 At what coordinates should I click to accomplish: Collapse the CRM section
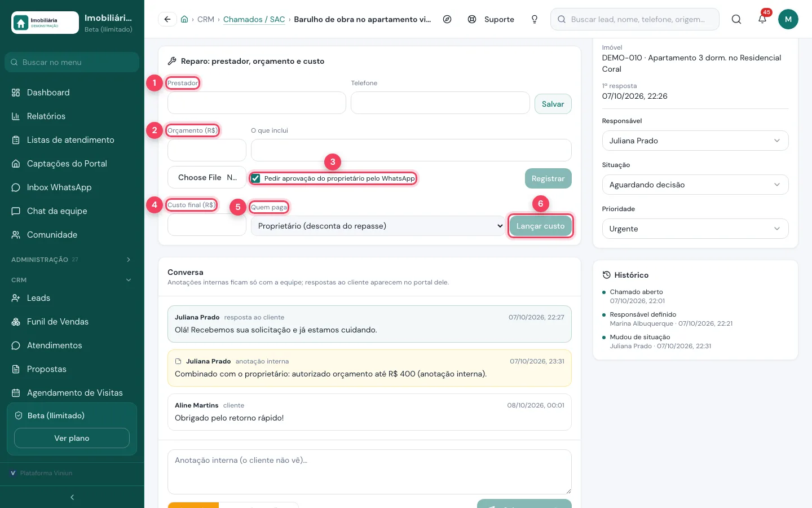72,280
